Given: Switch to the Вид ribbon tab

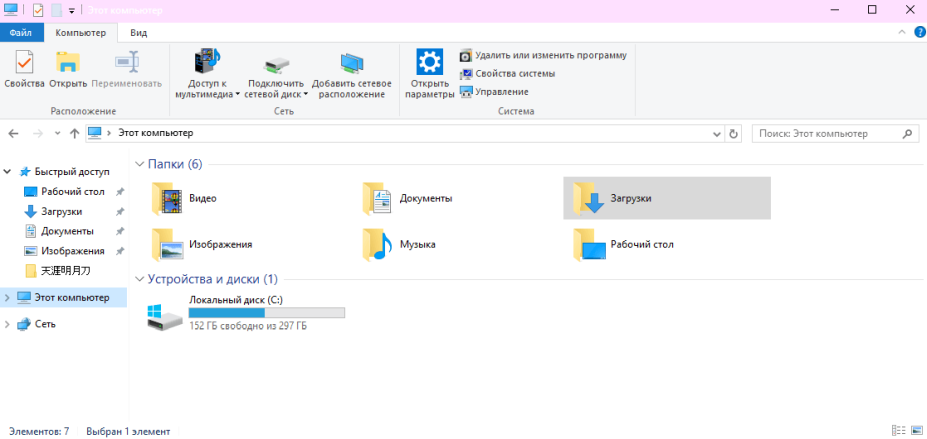Looking at the screenshot, I should 138,33.
